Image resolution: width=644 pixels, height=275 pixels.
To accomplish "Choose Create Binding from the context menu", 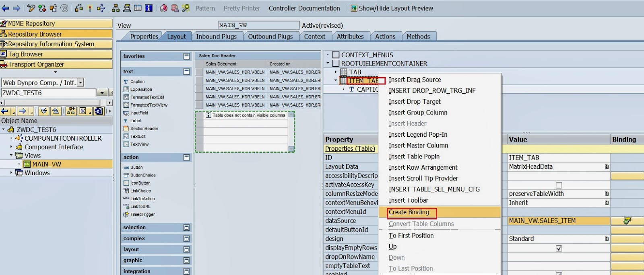I will [409, 212].
